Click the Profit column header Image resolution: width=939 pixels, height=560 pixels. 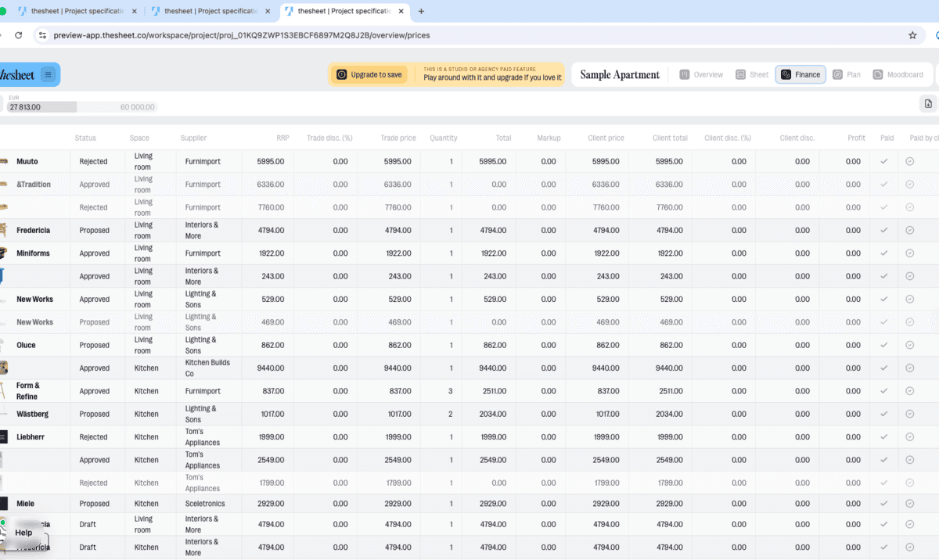[856, 138]
